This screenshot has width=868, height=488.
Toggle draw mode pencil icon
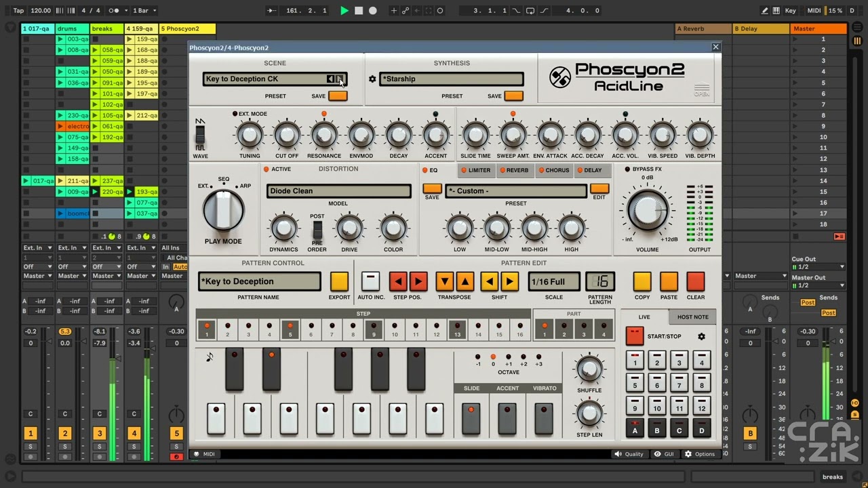766,10
